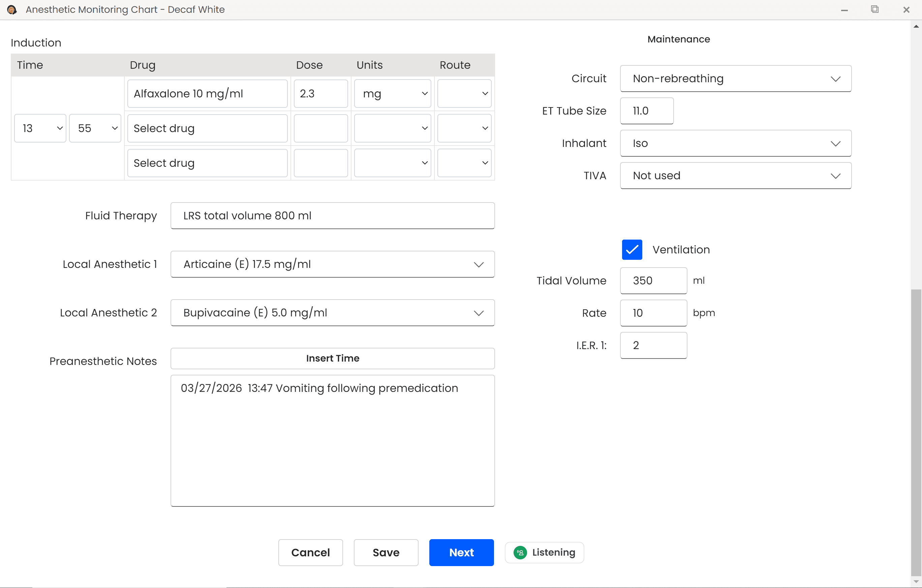
Task: Click the blue Next button
Action: pyautogui.click(x=461, y=552)
